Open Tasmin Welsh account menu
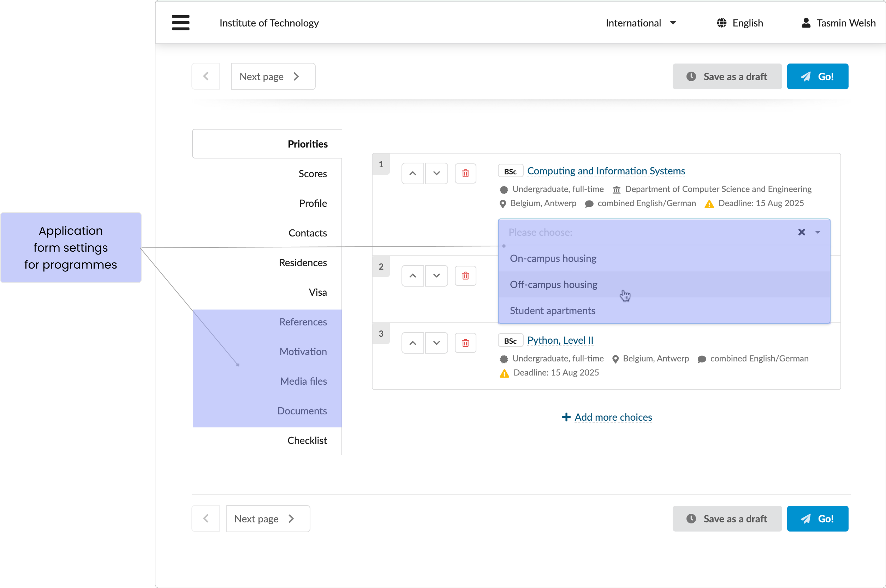The width and height of the screenshot is (886, 588). [x=846, y=23]
